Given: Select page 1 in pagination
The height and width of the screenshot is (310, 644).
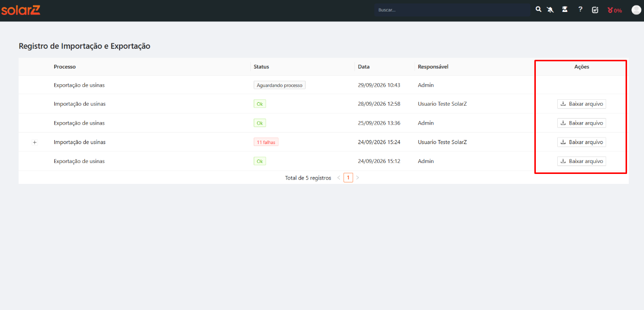Looking at the screenshot, I should click(348, 177).
